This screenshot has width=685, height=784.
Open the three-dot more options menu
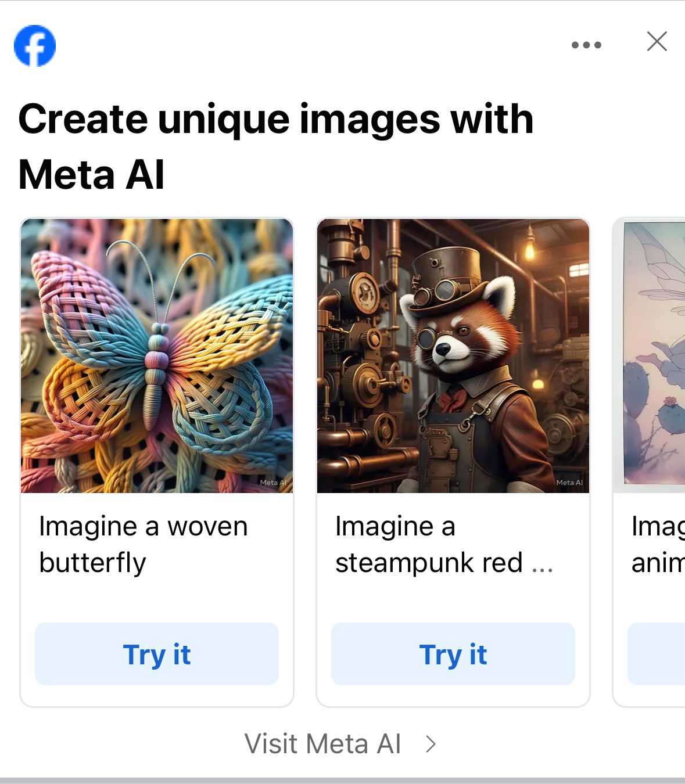(x=586, y=45)
